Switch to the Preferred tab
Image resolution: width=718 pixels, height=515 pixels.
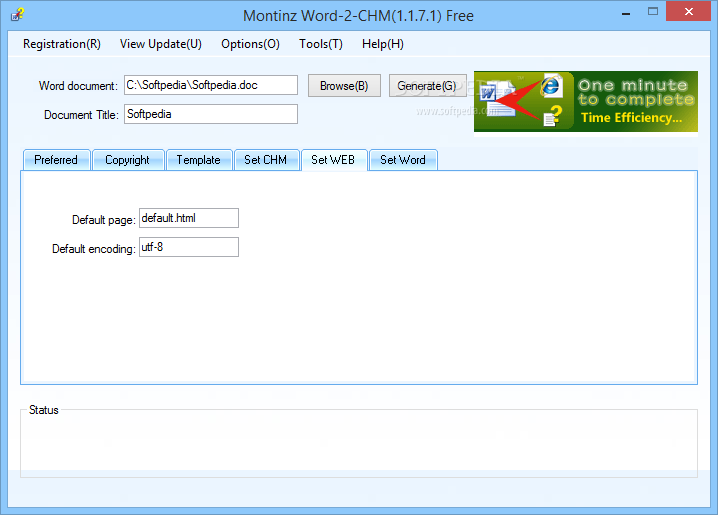pyautogui.click(x=56, y=160)
